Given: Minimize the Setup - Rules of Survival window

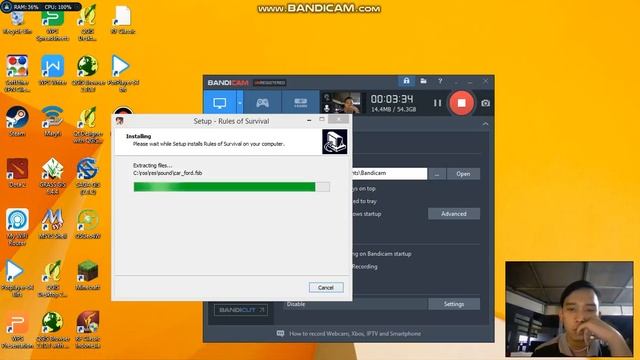Looking at the screenshot, I should 309,120.
